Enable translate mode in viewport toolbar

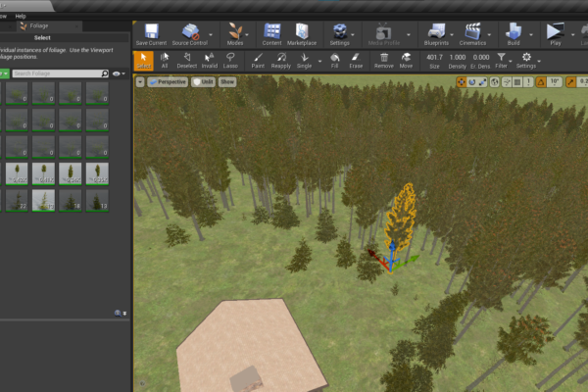tap(462, 82)
